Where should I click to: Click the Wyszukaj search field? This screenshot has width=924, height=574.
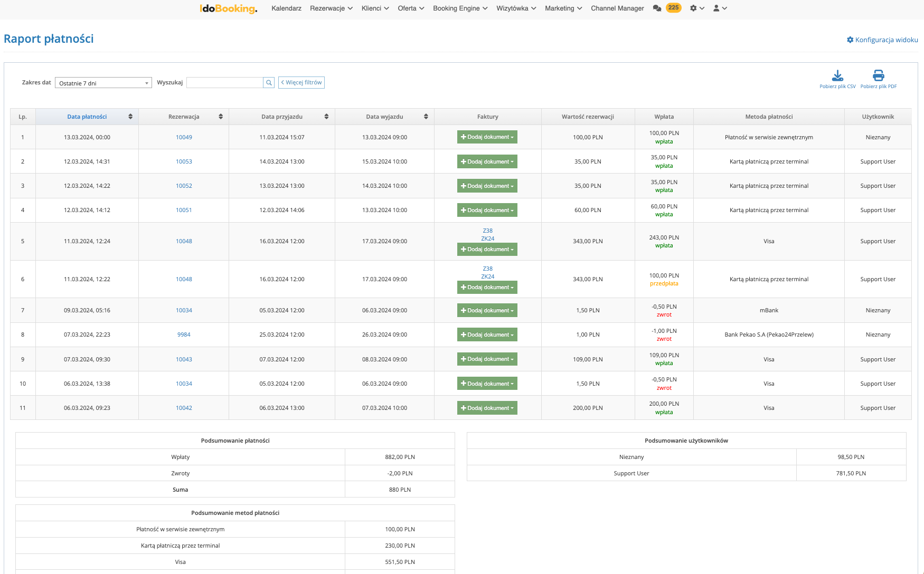coord(224,83)
